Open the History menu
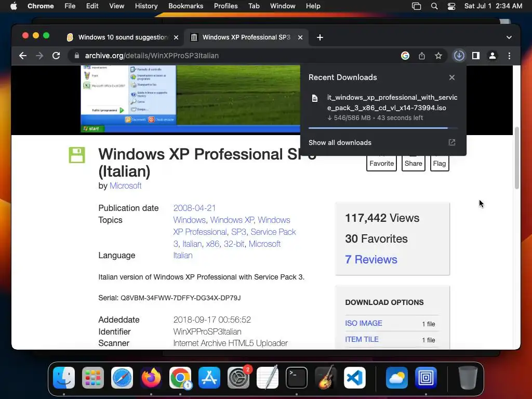Screen dimensions: 532x399 pyautogui.click(x=146, y=6)
